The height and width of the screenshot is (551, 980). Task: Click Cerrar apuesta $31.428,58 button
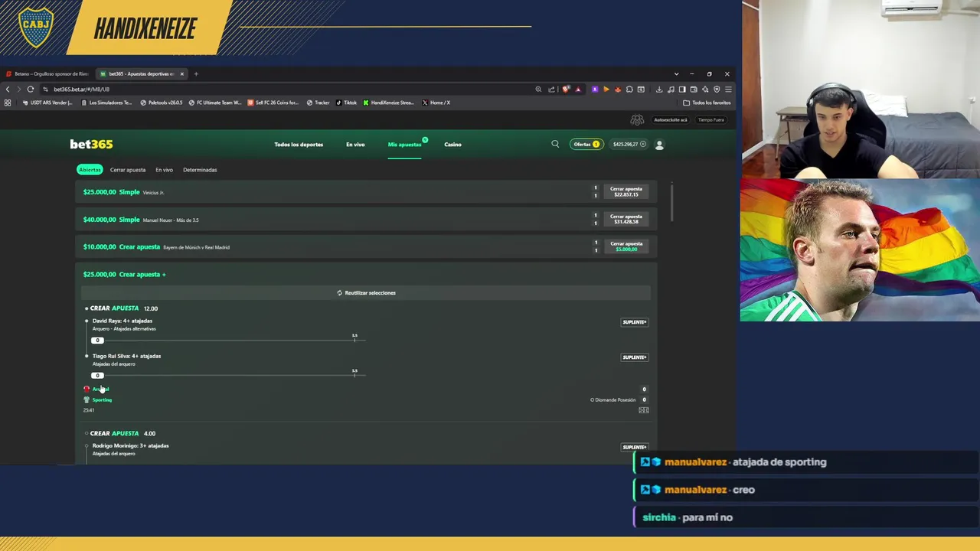tap(626, 219)
